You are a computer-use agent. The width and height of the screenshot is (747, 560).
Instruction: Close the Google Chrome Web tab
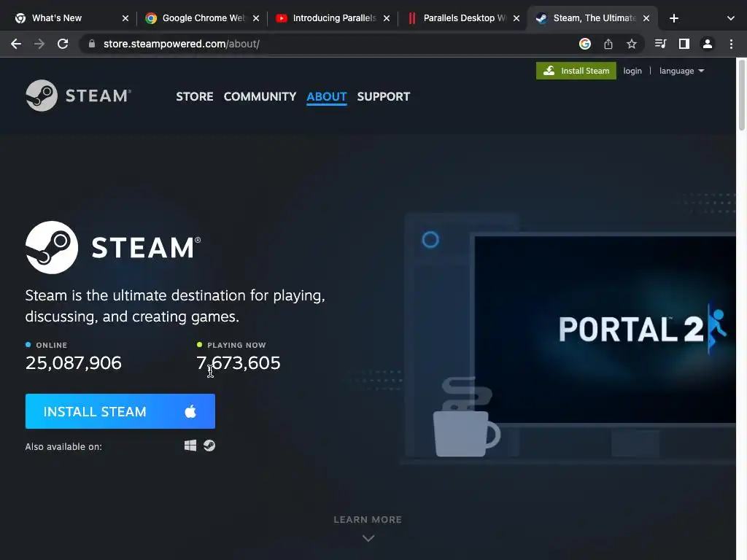(256, 18)
